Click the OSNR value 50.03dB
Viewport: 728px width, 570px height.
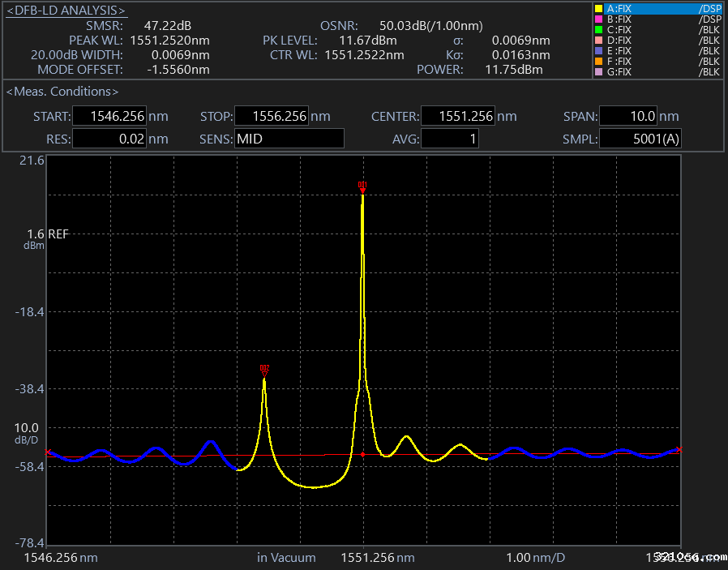point(430,25)
